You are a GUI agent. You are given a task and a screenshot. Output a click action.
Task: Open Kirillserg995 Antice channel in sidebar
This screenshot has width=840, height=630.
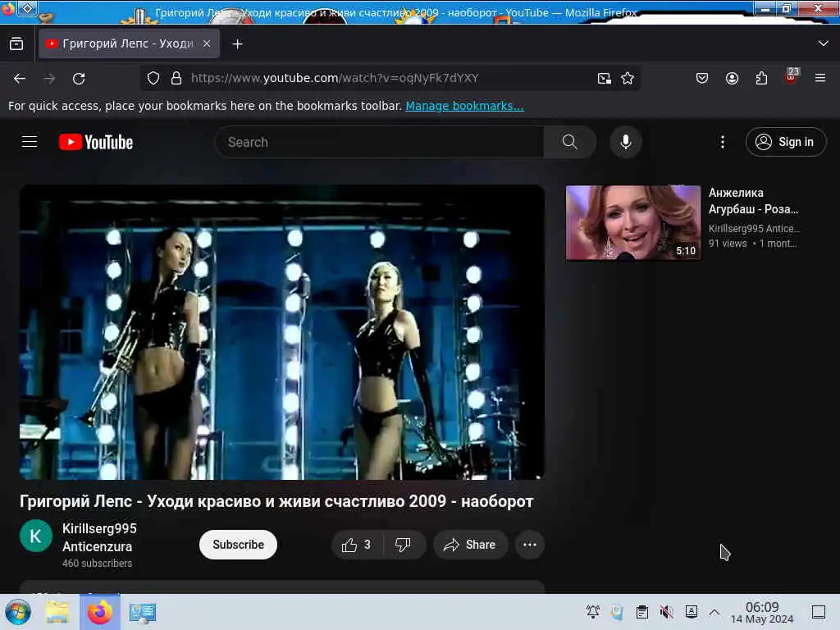(x=754, y=229)
